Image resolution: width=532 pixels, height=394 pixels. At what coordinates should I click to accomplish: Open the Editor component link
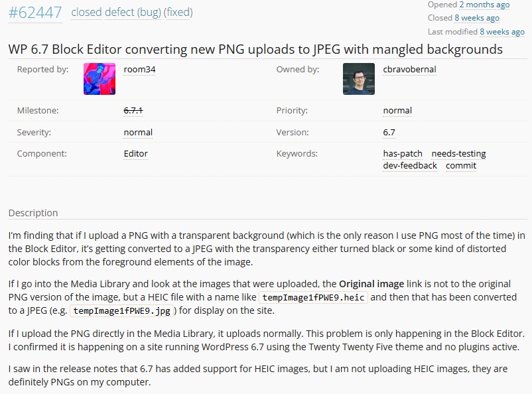point(135,153)
